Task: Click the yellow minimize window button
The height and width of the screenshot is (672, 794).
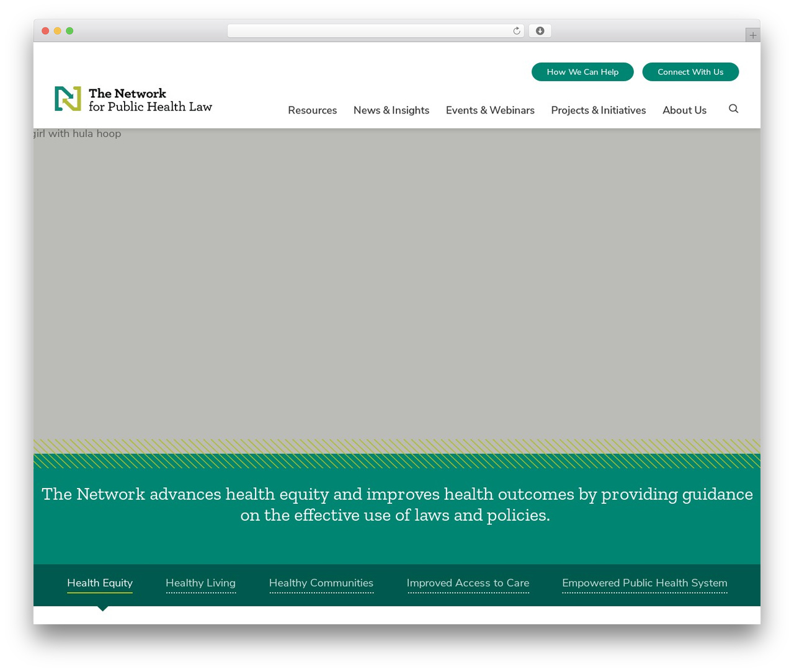Action: [x=58, y=31]
